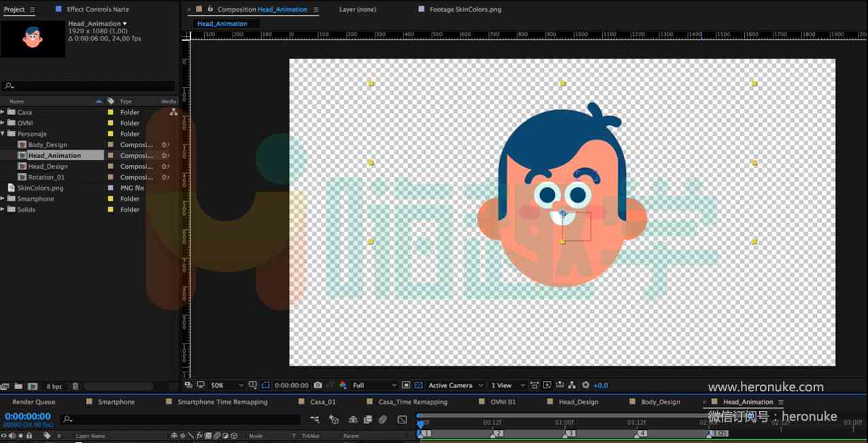Click the Head_Animation preview thumbnail
Viewport: 868px width, 443px height.
pyautogui.click(x=33, y=39)
